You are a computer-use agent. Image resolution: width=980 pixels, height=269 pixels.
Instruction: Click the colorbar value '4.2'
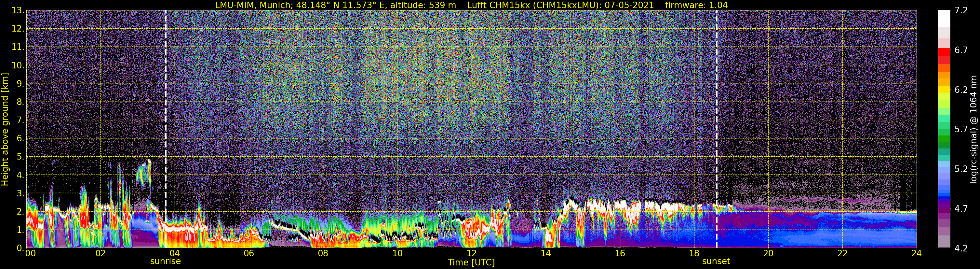click(x=961, y=248)
